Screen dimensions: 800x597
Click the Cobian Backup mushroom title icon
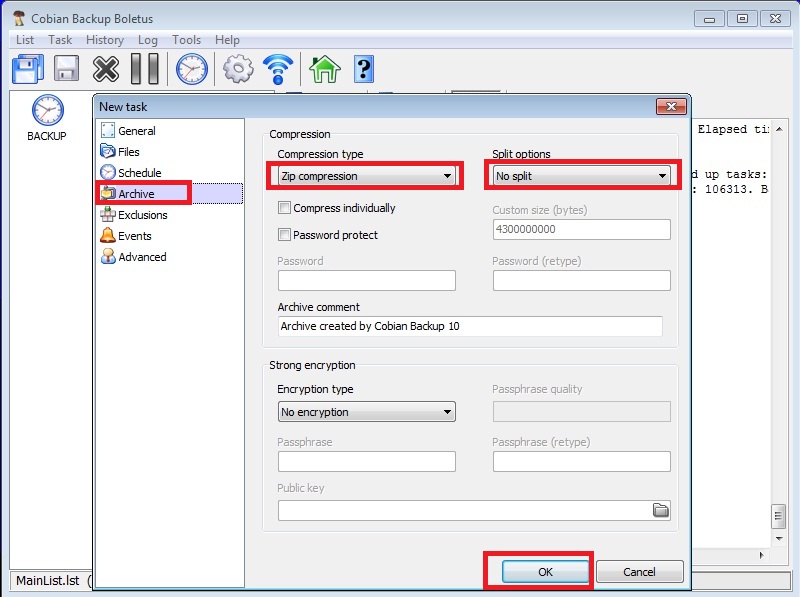tap(19, 19)
